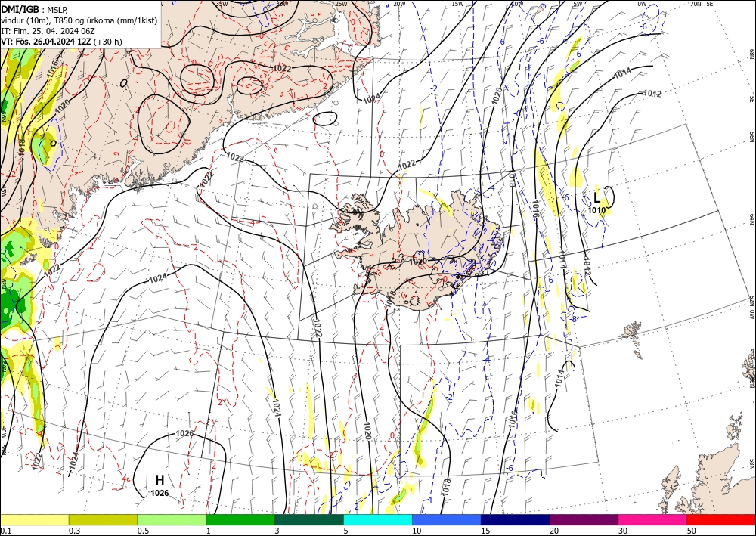Select the 'VT: Fös. 26.04.2024 12Z (+30 h)' line
Image resolution: width=756 pixels, height=536 pixels.
coord(61,42)
